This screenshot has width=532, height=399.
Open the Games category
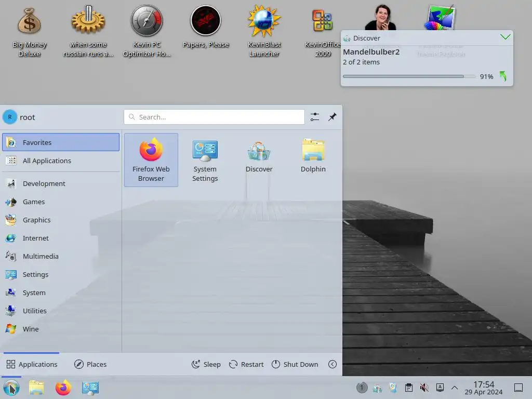point(61,202)
